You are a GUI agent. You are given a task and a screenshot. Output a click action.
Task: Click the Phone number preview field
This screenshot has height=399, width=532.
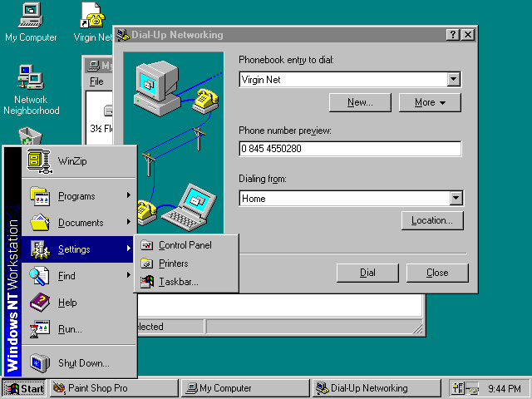point(350,149)
